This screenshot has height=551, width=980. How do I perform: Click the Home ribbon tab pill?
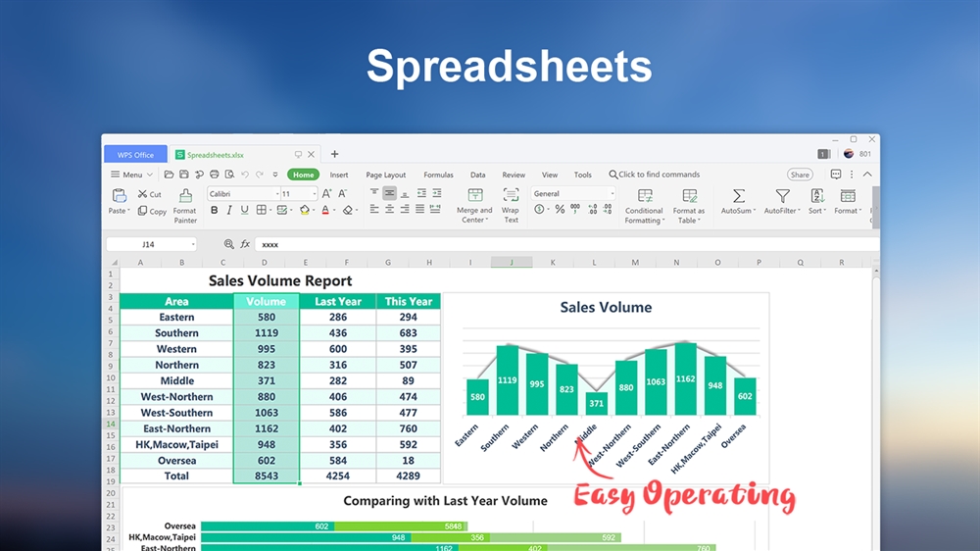(x=303, y=175)
